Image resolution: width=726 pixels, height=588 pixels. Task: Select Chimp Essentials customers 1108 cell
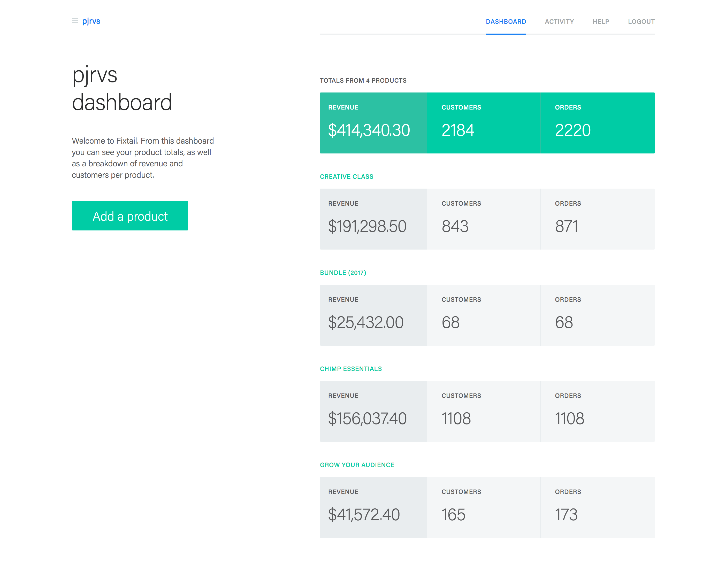point(483,411)
